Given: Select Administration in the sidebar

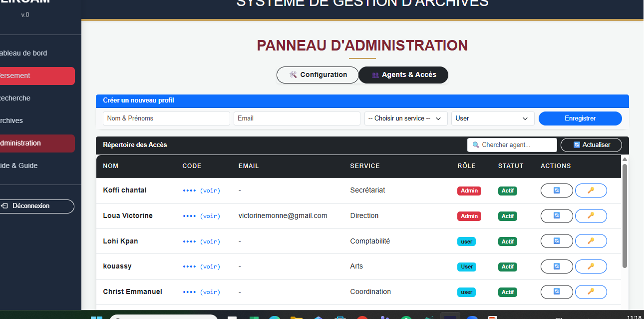Looking at the screenshot, I should (x=37, y=143).
